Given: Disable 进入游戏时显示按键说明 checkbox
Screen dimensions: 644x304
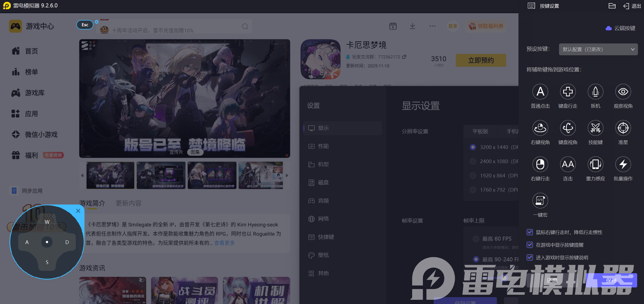Looking at the screenshot, I should point(530,257).
